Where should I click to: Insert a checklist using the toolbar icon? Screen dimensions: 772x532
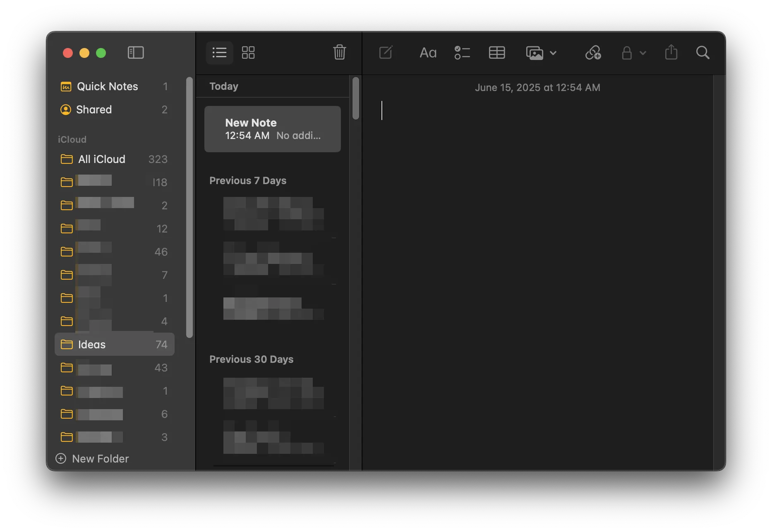click(462, 53)
